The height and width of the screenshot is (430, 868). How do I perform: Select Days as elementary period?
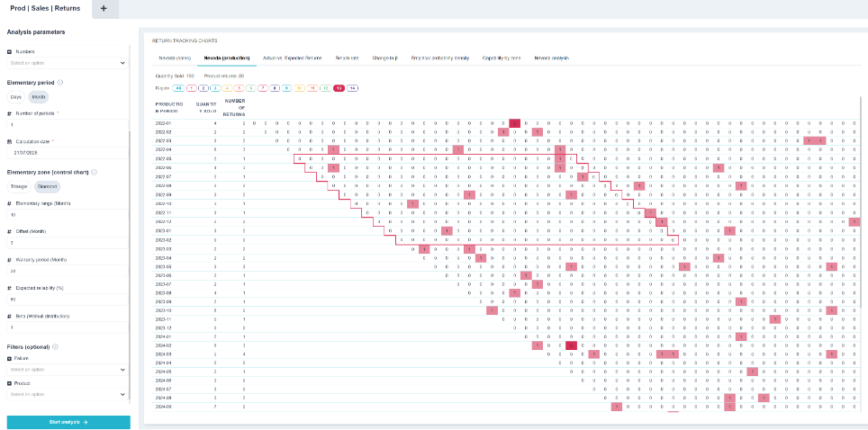pyautogui.click(x=16, y=97)
